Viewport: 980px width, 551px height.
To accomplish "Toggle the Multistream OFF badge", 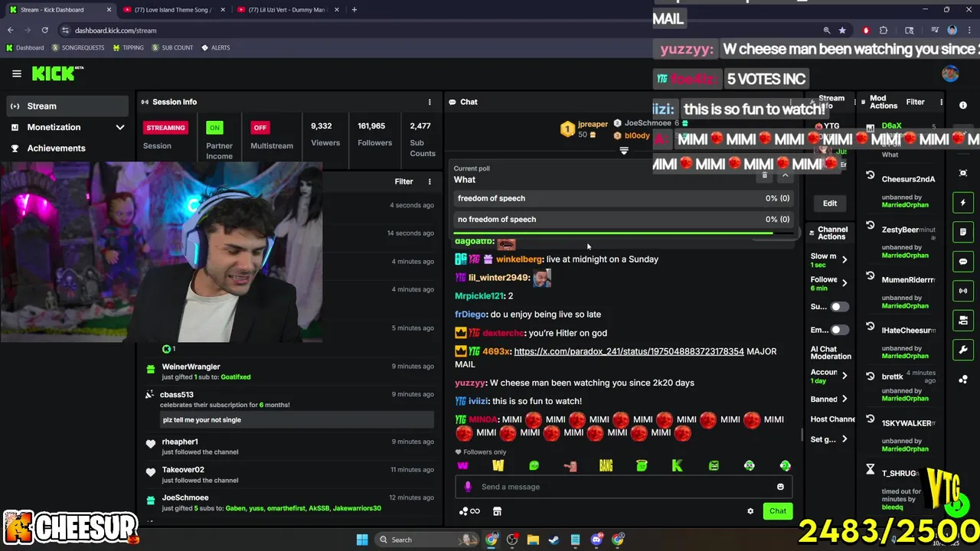I will point(260,128).
